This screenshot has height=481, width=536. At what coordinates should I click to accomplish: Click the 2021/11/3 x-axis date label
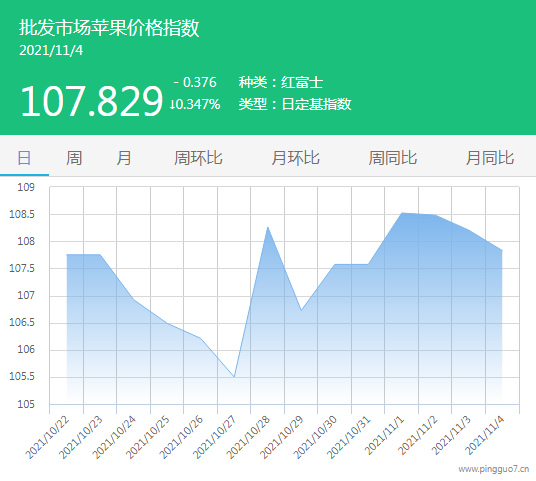pyautogui.click(x=451, y=436)
